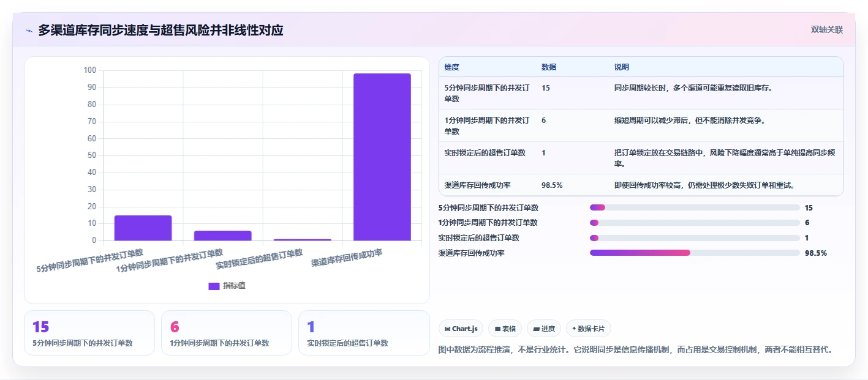Click the 指标值 legend text

click(234, 286)
